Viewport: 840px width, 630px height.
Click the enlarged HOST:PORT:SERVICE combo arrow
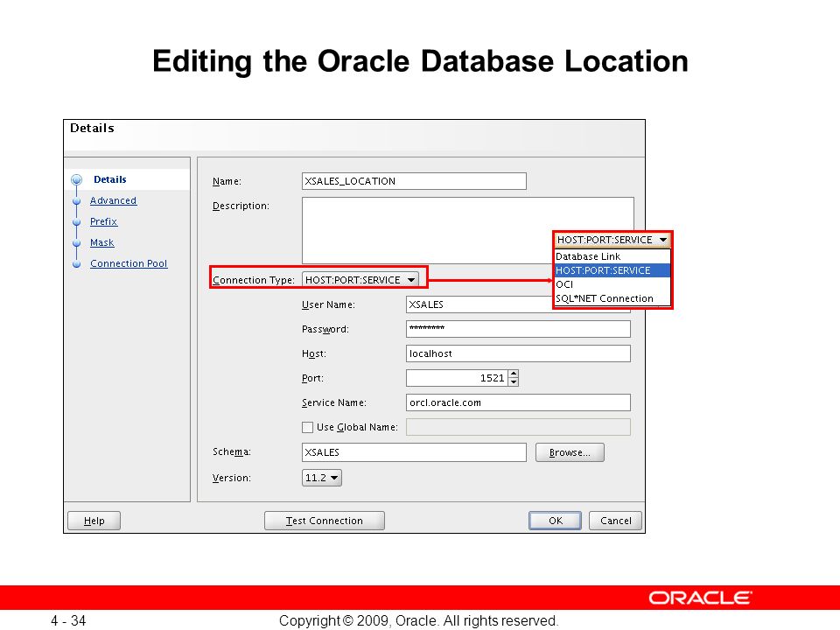[x=663, y=240]
